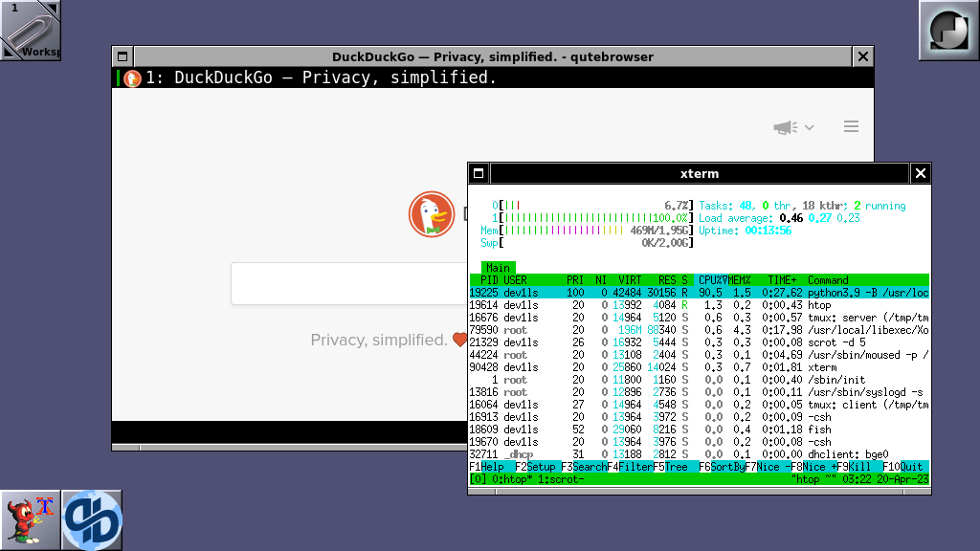980x551 pixels.
Task: Click the xterm title bar
Action: [700, 173]
